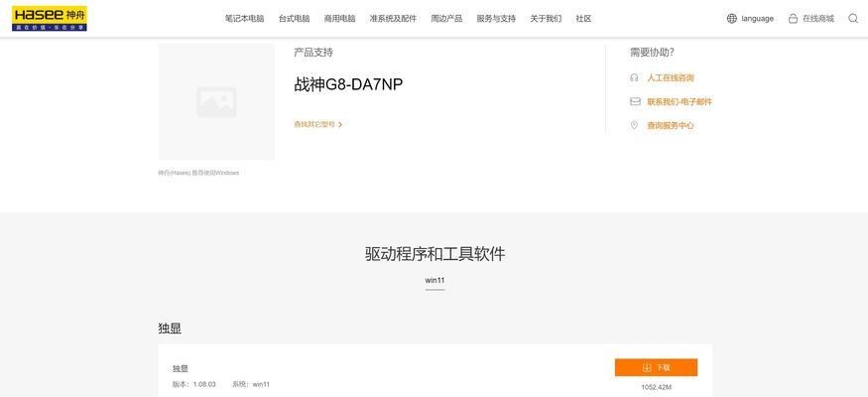Click the 独显 driver name in the card

181,369
